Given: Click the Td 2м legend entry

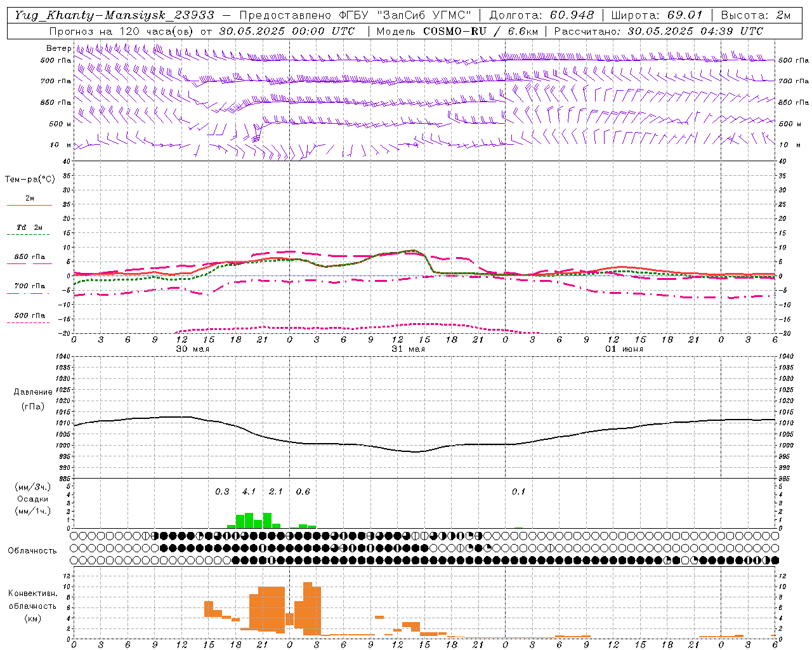Looking at the screenshot, I should click(30, 227).
